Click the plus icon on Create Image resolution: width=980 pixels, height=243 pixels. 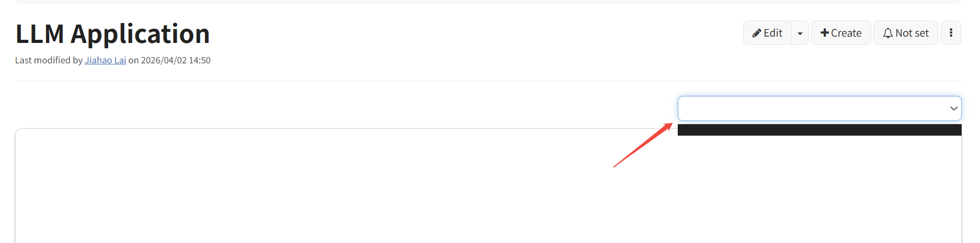pyautogui.click(x=825, y=33)
